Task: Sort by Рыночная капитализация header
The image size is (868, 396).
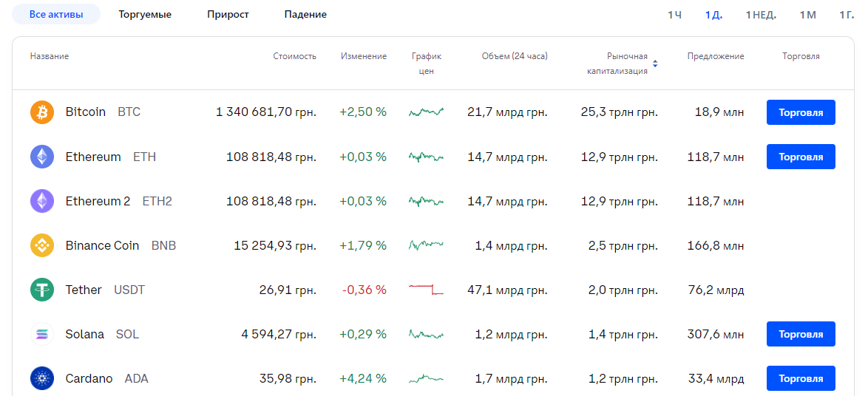Action: (617, 64)
